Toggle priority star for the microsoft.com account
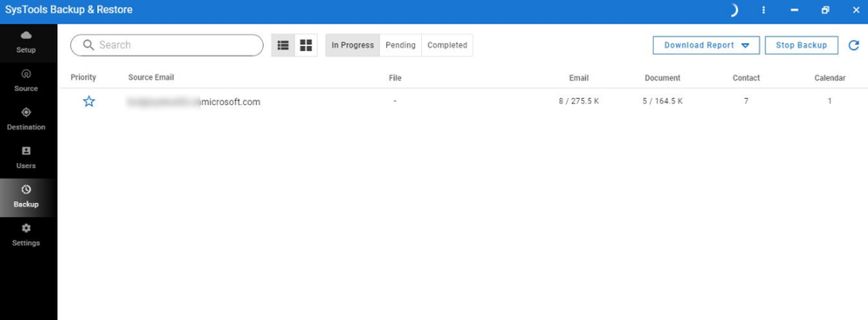Viewport: 868px width, 320px height. tap(89, 101)
